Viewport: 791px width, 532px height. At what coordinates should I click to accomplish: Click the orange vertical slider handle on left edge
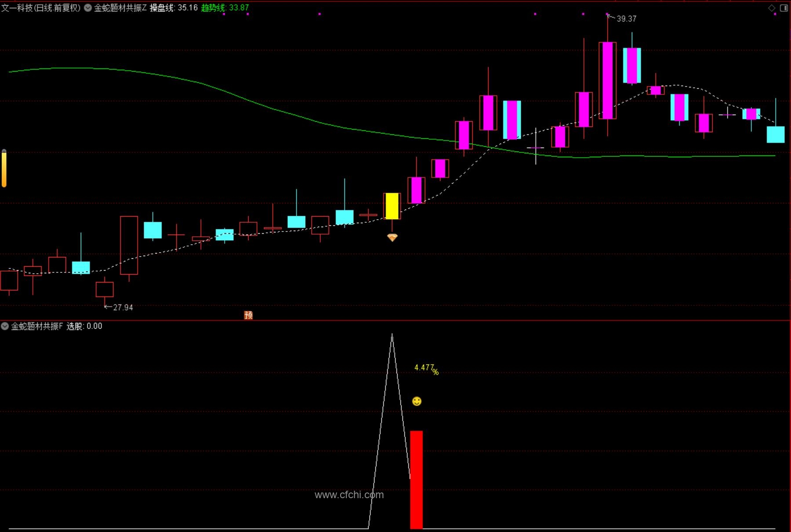(4, 168)
